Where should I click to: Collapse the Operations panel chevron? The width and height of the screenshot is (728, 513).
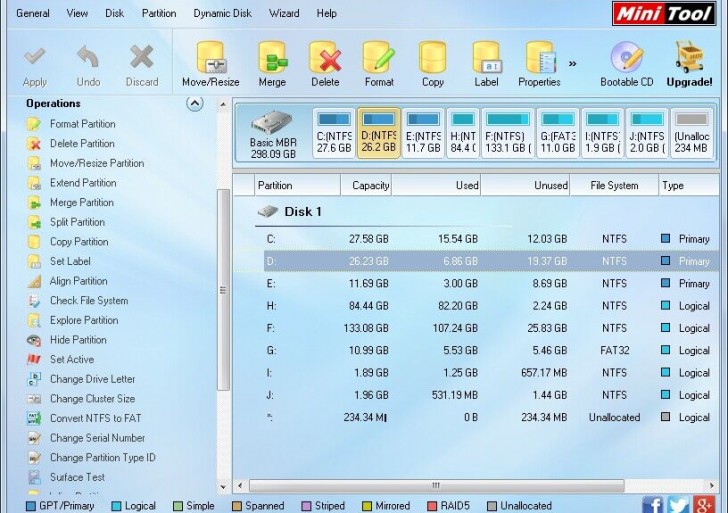point(195,104)
